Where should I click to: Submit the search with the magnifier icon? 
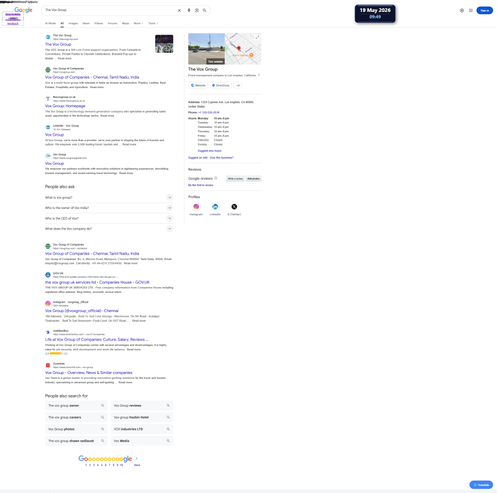(204, 10)
